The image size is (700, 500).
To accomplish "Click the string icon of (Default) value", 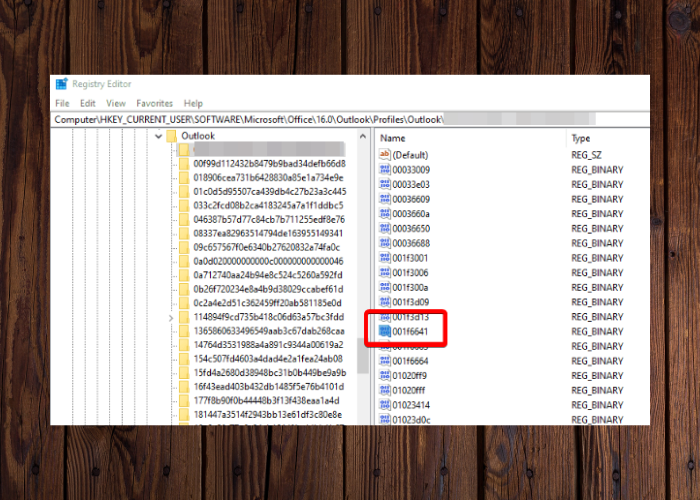I will coord(384,154).
